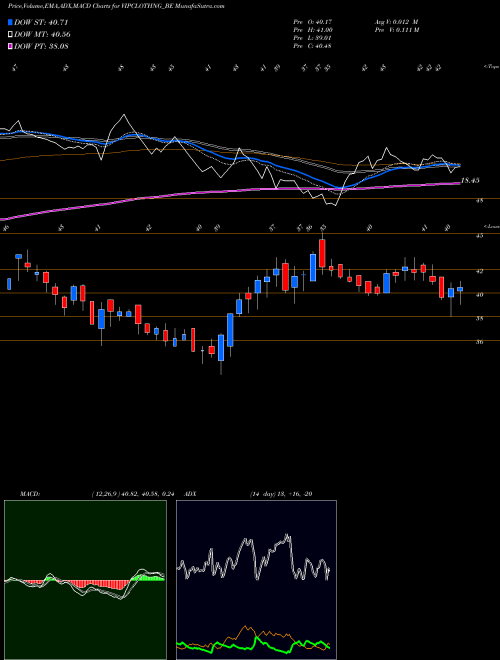The width and height of the screenshot is (500, 660).
Task: Click the 40 price axis label
Action: [479, 295]
